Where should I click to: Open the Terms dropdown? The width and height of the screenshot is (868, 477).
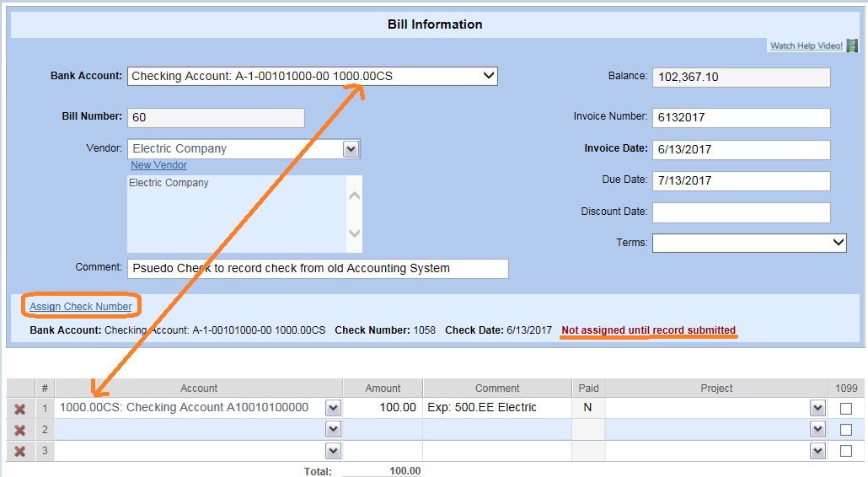tap(838, 243)
